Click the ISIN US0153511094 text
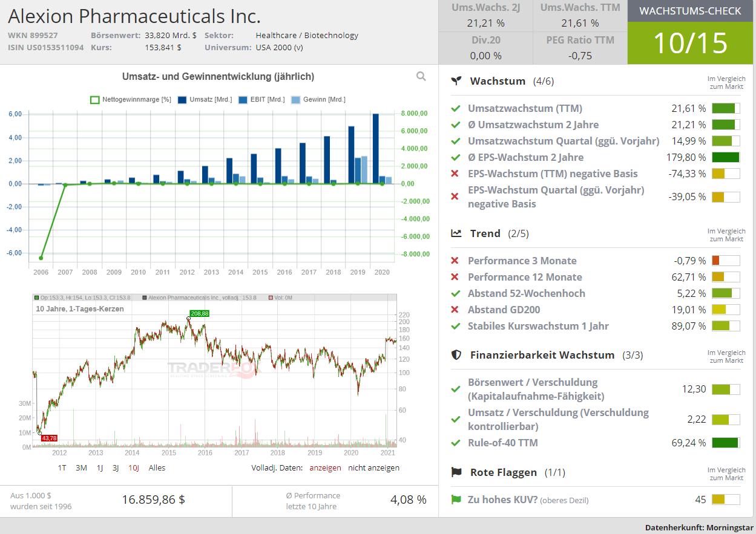The width and height of the screenshot is (756, 534). 46,47
